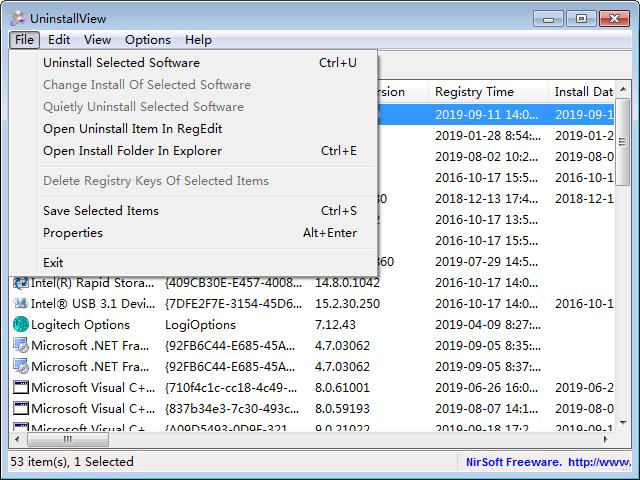This screenshot has height=480, width=640.
Task: Click icon of Visual C++ version 8.0.61001
Action: pyautogui.click(x=20, y=388)
